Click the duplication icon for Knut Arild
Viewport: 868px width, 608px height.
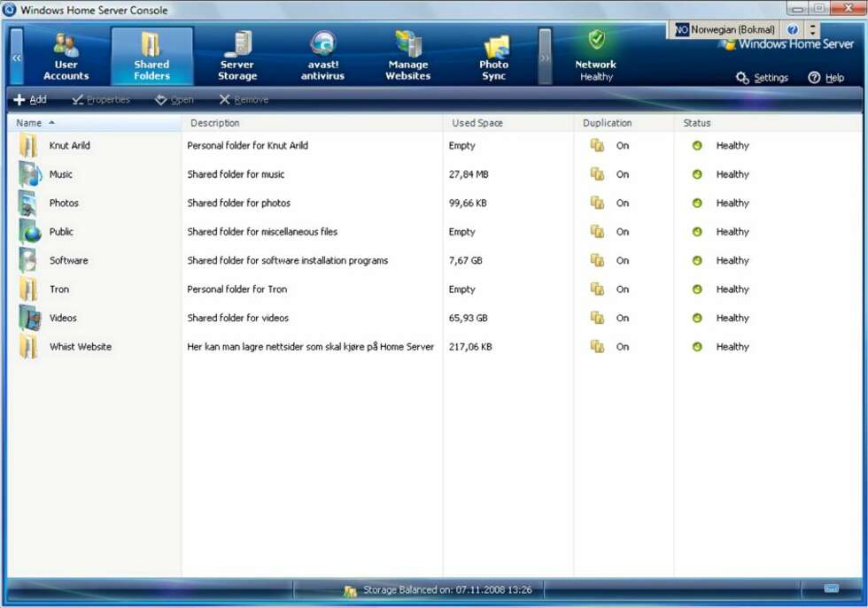[597, 145]
